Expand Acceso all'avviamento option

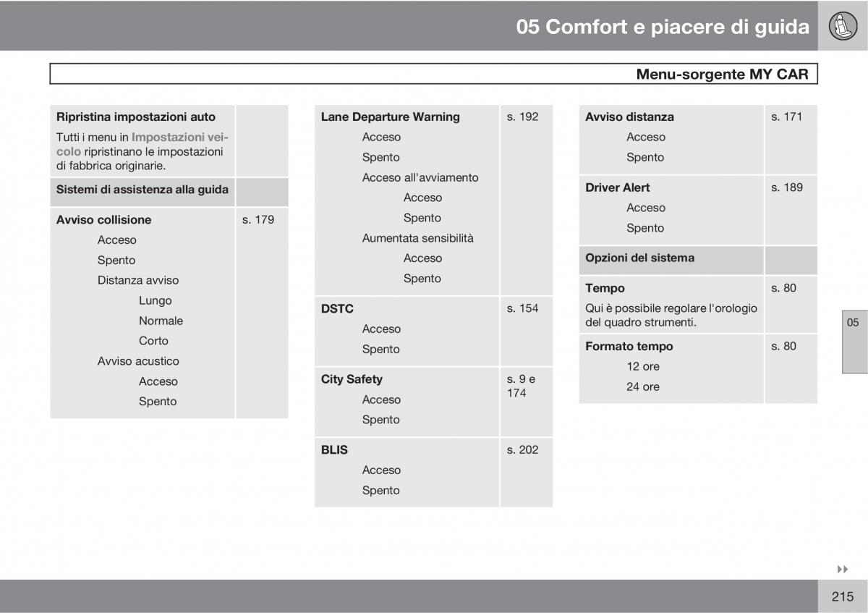[x=420, y=177]
